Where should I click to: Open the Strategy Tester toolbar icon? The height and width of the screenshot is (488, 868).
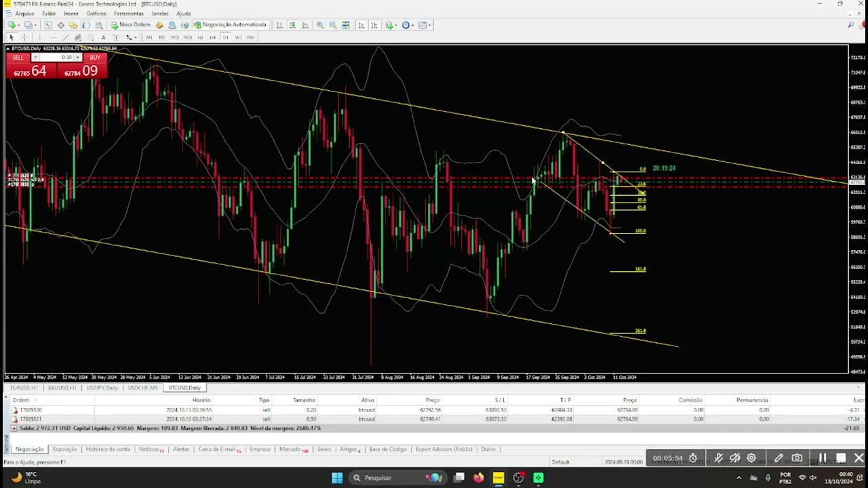[99, 25]
